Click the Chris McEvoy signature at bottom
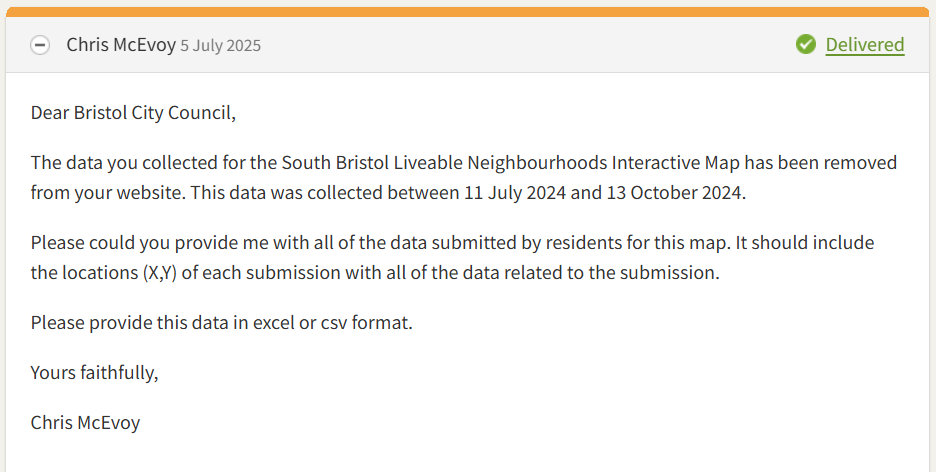The width and height of the screenshot is (936, 472). pyautogui.click(x=85, y=422)
